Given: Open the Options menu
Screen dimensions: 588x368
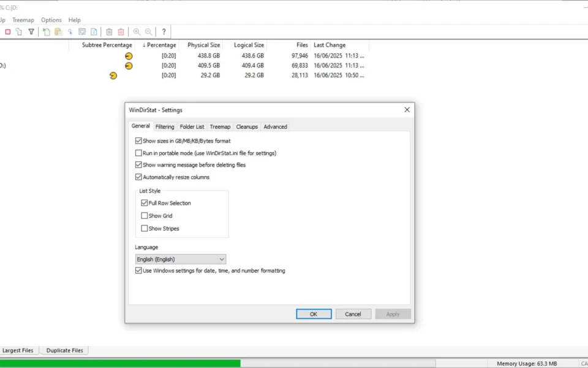Looking at the screenshot, I should [x=51, y=20].
